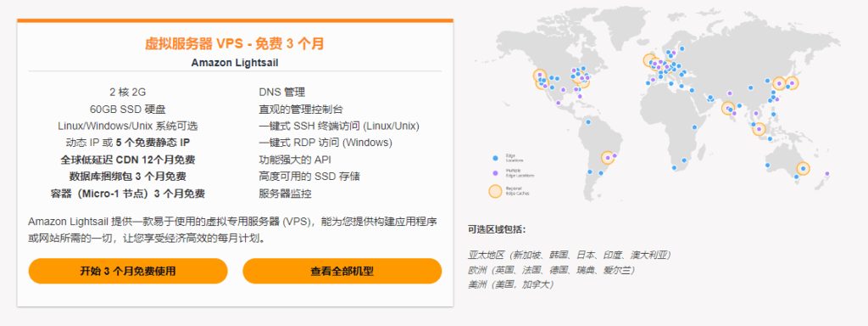The width and height of the screenshot is (868, 326).
Task: Select the text 60GB SSD 硬盘
Action: 128,110
